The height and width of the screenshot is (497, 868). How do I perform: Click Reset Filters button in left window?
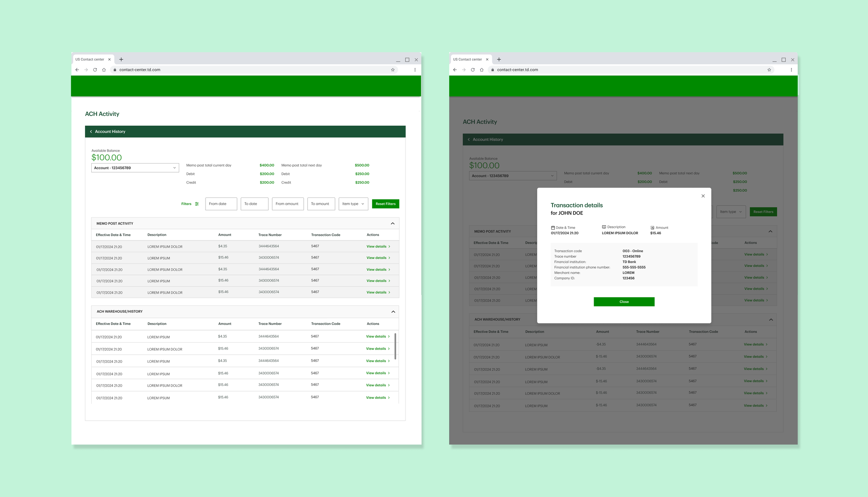pyautogui.click(x=385, y=204)
